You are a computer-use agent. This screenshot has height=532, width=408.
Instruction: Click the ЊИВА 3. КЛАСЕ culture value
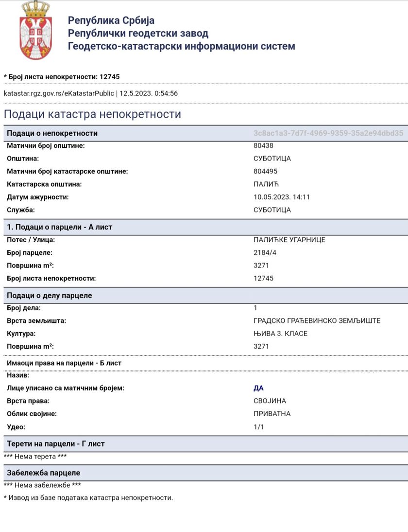click(280, 334)
